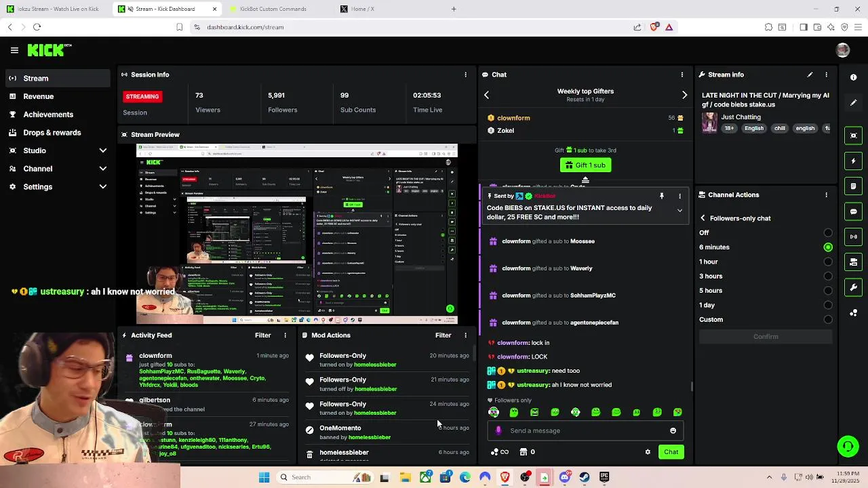
Task: Click the wrench icon in right sidebar
Action: pyautogui.click(x=854, y=287)
